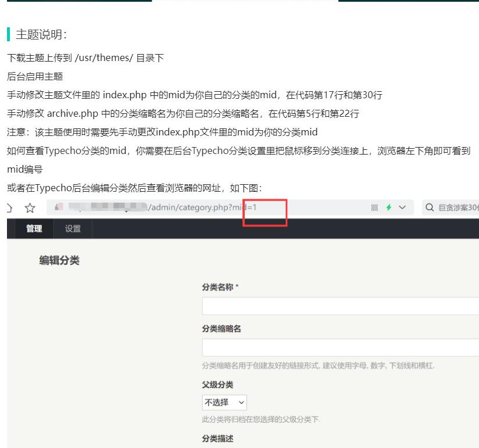The width and height of the screenshot is (479, 448).
Task: Open the 父级分类 dropdown
Action: click(x=224, y=402)
